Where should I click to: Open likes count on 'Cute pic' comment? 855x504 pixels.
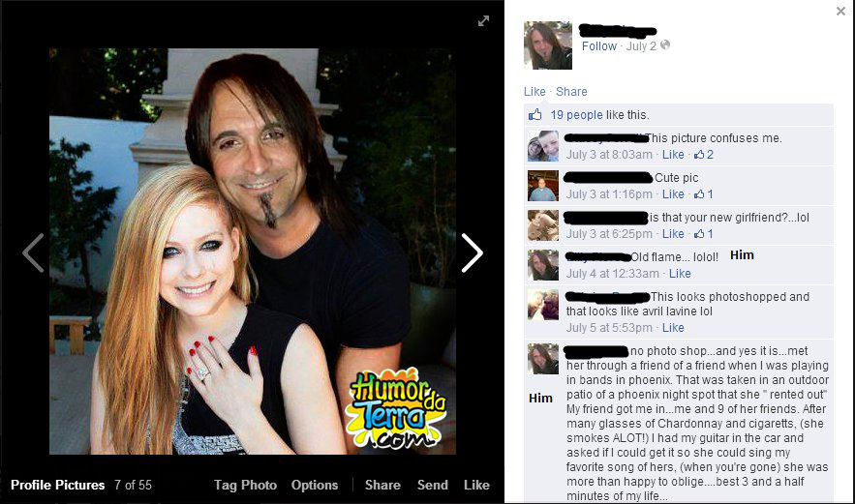click(704, 194)
